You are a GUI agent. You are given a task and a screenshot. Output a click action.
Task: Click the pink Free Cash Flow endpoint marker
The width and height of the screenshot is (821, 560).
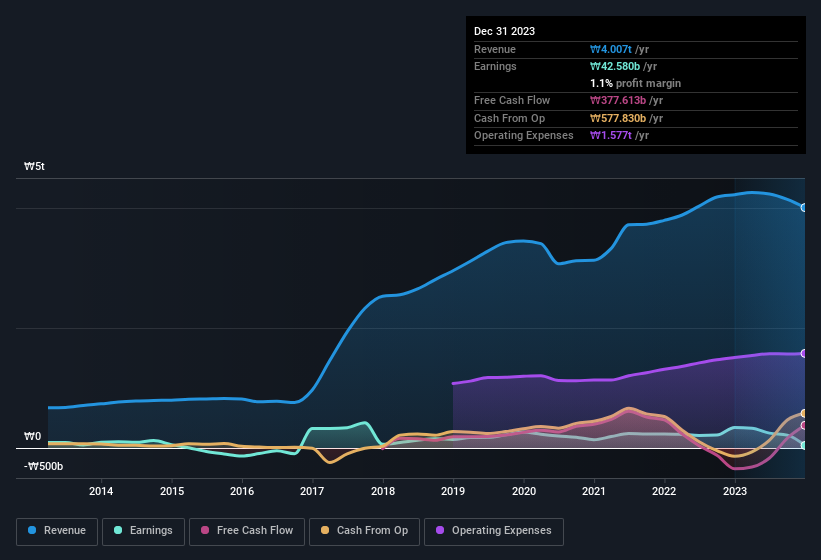[x=804, y=425]
